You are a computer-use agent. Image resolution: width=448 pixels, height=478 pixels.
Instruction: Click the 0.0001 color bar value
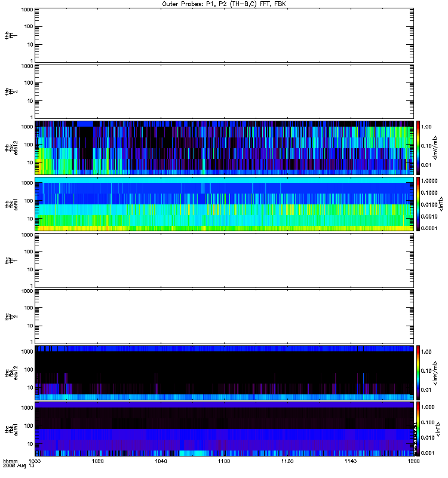point(429,228)
